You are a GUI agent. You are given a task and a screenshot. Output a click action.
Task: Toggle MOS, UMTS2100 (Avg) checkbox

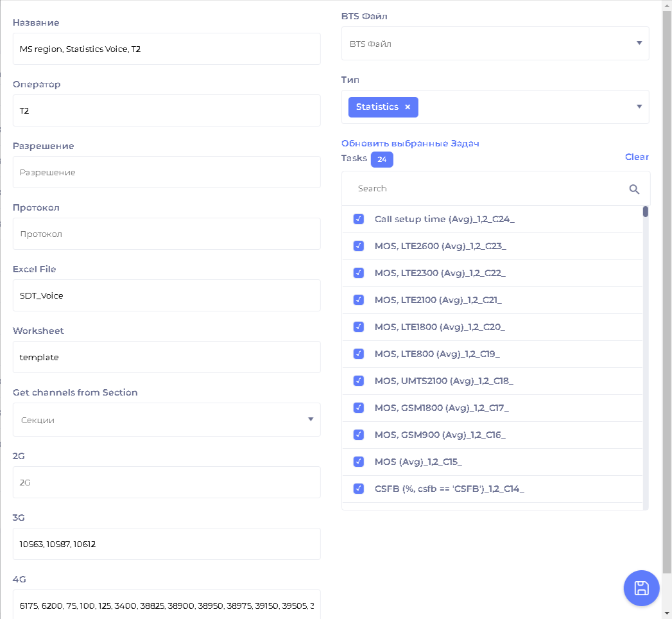(x=359, y=381)
